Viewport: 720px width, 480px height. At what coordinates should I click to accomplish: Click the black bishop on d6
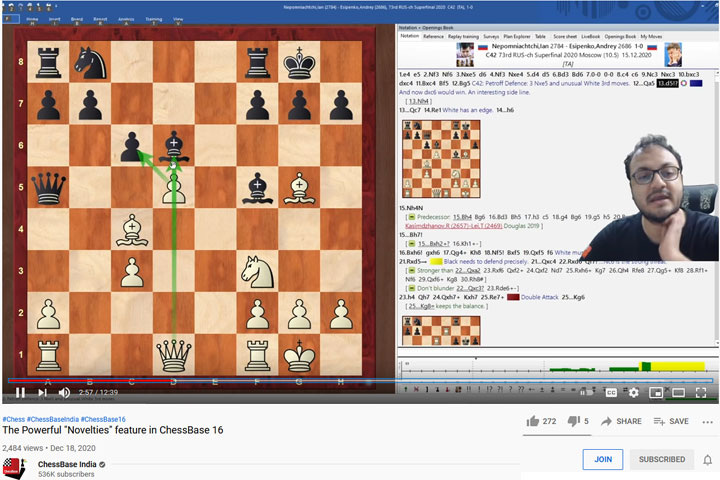[174, 146]
